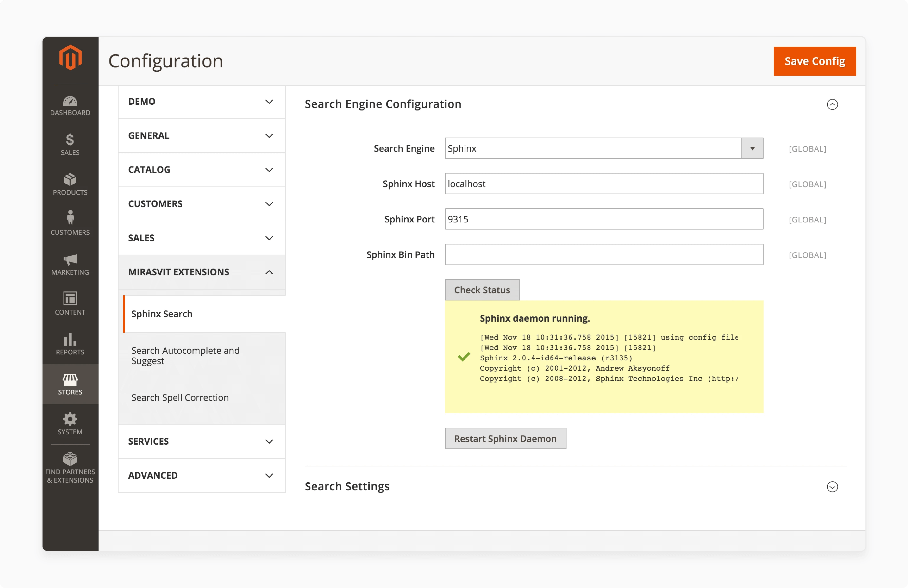The width and height of the screenshot is (908, 588).
Task: Expand the SERVICES config group
Action: (202, 441)
